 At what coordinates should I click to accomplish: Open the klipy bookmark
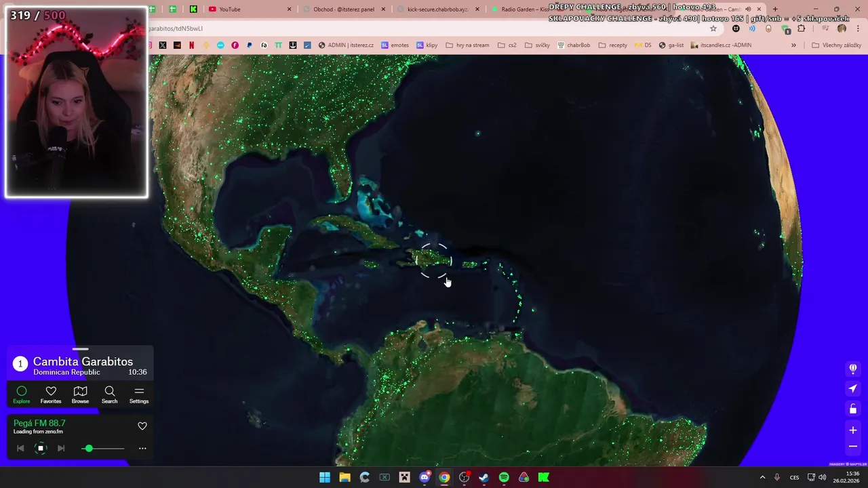click(x=427, y=45)
